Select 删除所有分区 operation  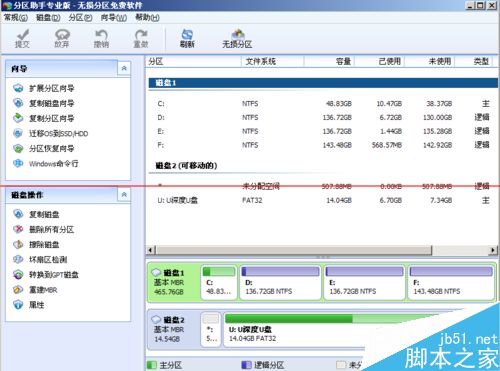43,229
